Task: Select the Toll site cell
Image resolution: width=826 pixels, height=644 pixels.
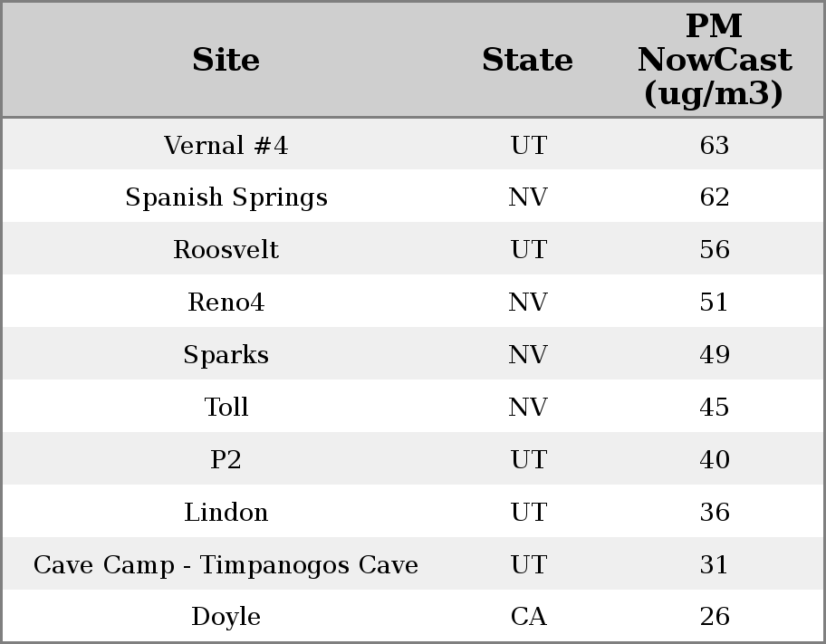Action: pyautogui.click(x=226, y=408)
